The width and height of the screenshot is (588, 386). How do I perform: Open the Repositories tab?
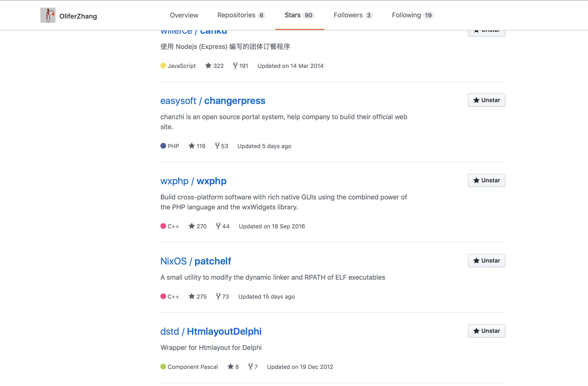click(x=241, y=15)
